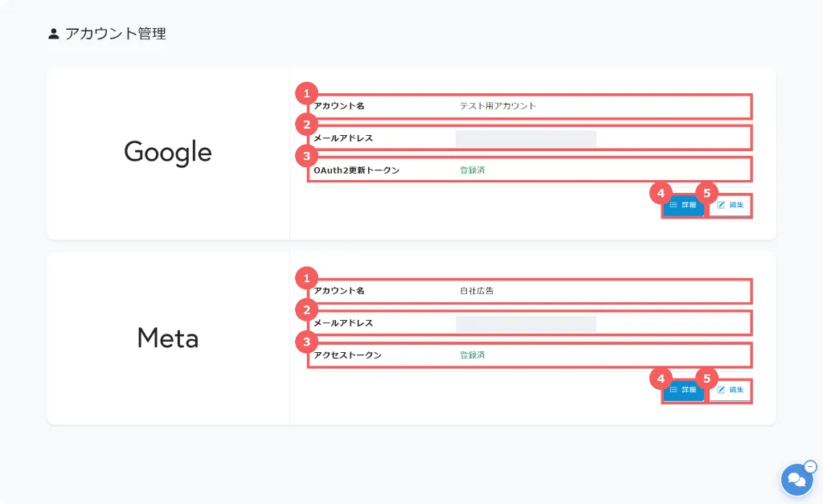Click red badge 5 in Google card
The height and width of the screenshot is (504, 823).
pyautogui.click(x=706, y=194)
